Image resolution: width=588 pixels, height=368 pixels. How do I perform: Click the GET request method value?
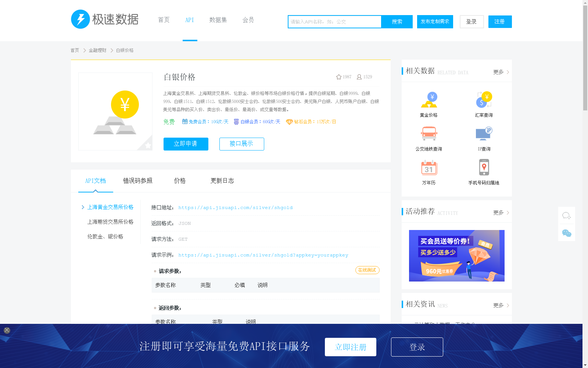(x=183, y=239)
